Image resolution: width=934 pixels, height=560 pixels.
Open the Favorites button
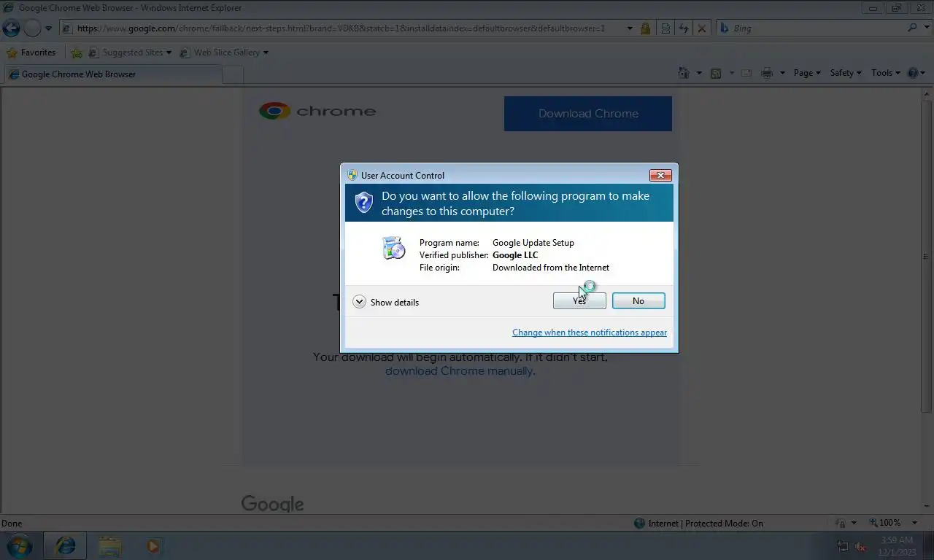(31, 52)
